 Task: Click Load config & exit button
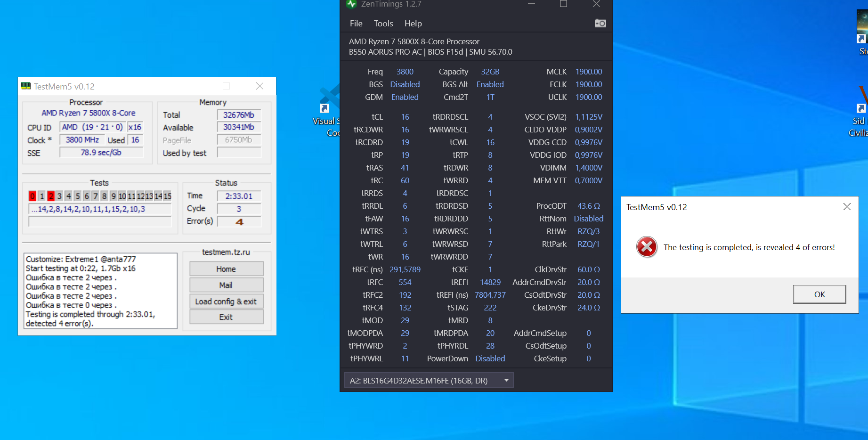click(226, 301)
